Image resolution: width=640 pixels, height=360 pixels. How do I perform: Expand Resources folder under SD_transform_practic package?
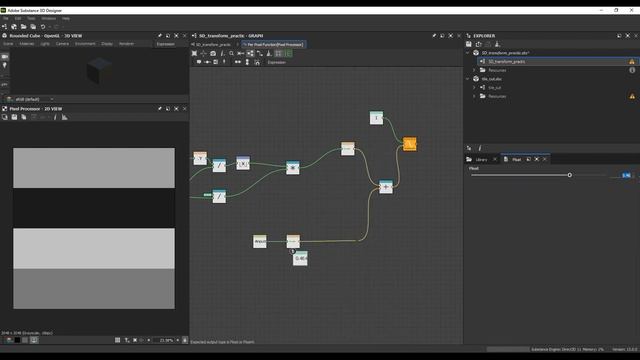coord(474,70)
